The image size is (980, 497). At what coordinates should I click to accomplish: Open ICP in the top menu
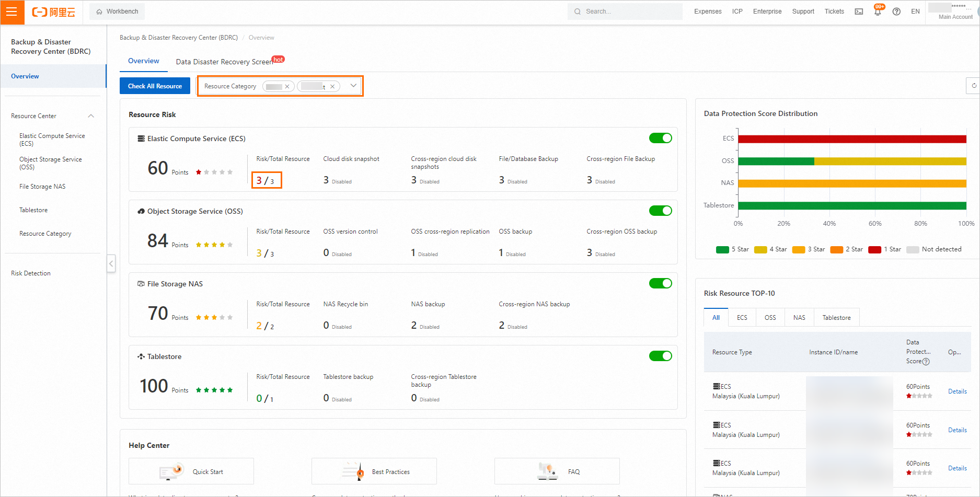pyautogui.click(x=737, y=11)
